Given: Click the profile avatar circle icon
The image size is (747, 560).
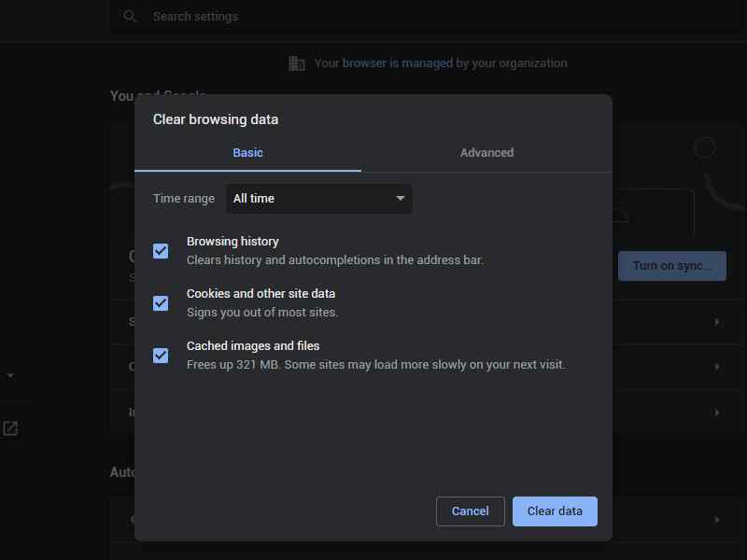Looking at the screenshot, I should pos(704,147).
